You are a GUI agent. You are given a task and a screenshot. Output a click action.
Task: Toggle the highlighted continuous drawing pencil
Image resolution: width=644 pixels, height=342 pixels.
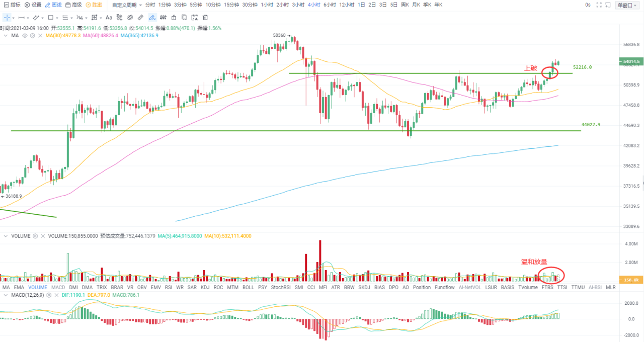tap(152, 18)
